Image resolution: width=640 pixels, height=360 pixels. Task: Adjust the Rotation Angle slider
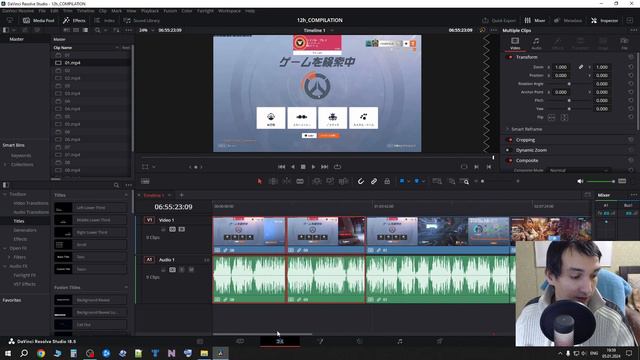click(x=569, y=84)
